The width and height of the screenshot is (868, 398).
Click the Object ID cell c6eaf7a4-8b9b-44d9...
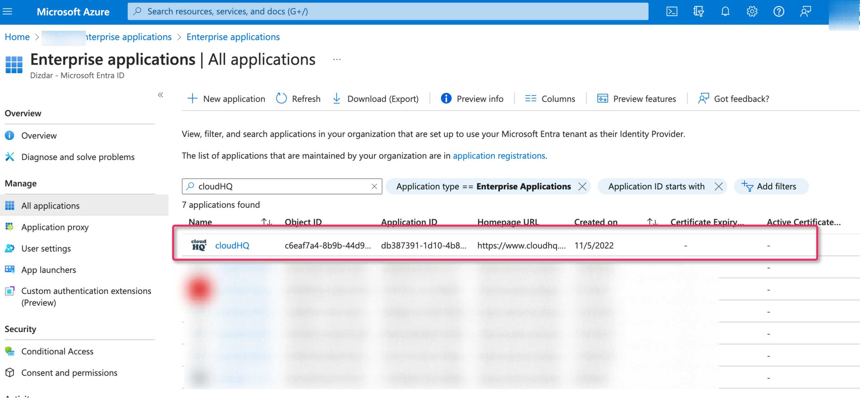click(328, 245)
